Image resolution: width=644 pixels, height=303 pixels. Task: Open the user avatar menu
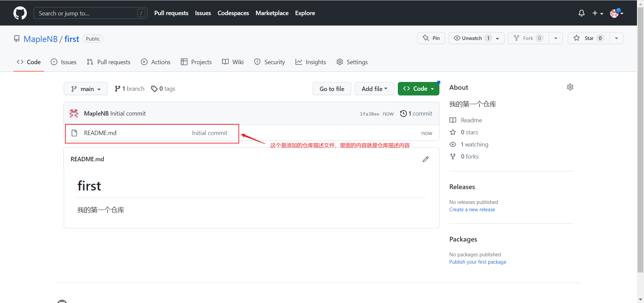coord(616,13)
